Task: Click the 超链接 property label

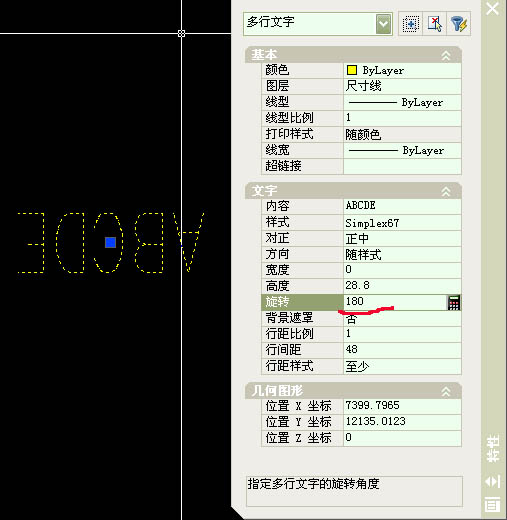Action: (x=283, y=166)
